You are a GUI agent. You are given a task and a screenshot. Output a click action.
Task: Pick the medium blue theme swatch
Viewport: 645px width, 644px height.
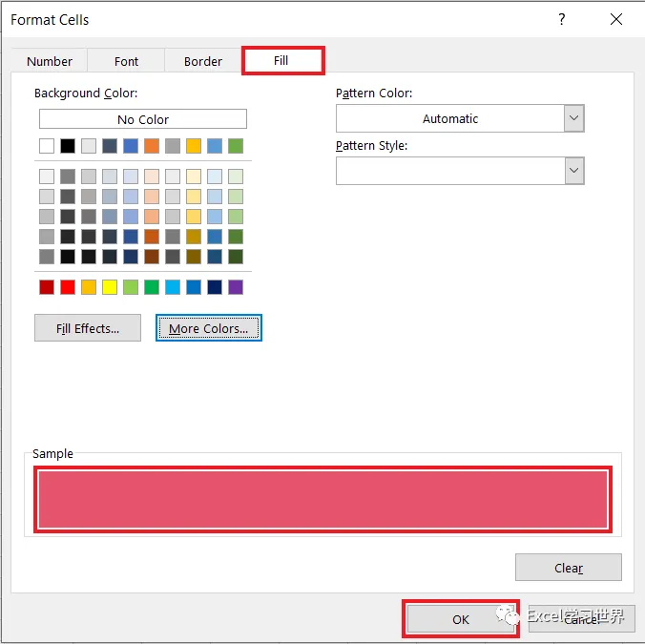[x=131, y=146]
